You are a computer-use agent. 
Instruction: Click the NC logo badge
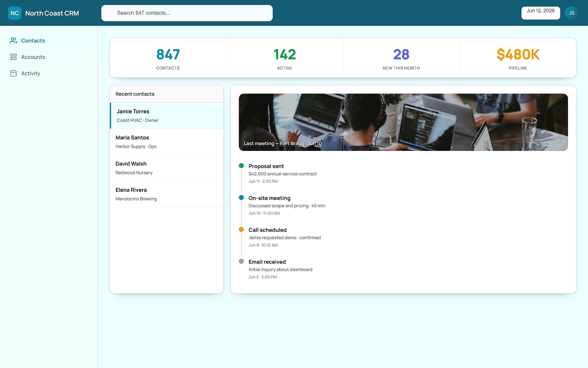point(14,13)
